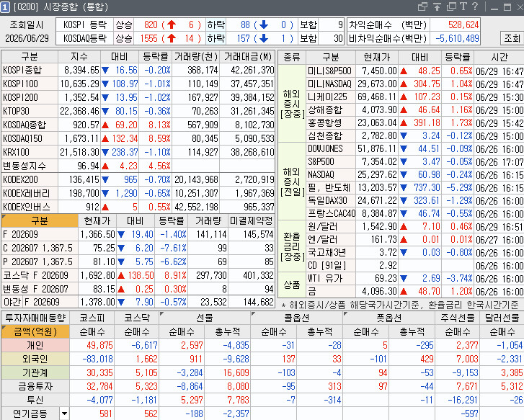This screenshot has width=524, height=420.
Task: Click the 코스닥 F 202609 row
Action: click(x=138, y=276)
